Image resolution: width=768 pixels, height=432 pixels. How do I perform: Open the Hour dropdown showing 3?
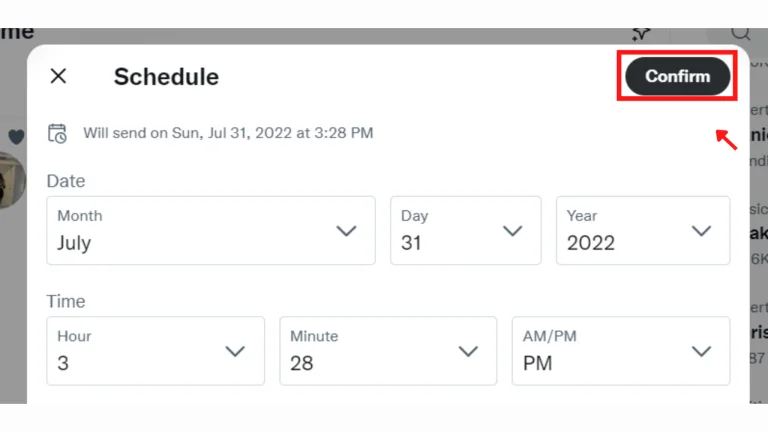[155, 351]
